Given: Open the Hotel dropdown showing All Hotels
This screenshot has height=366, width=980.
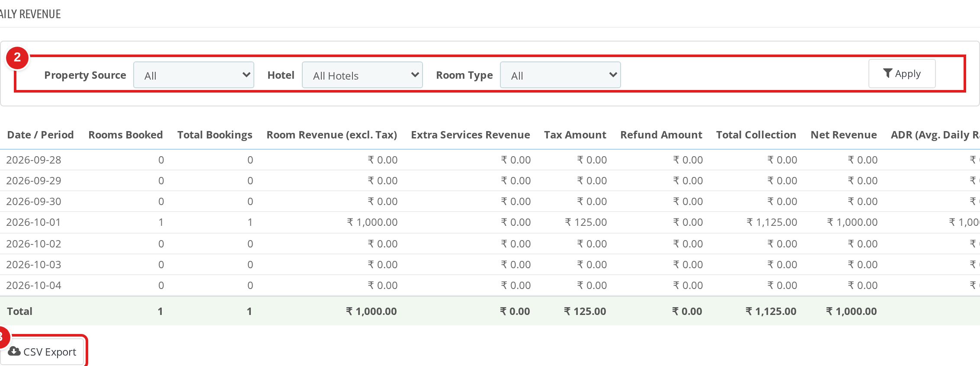Looking at the screenshot, I should [x=362, y=75].
